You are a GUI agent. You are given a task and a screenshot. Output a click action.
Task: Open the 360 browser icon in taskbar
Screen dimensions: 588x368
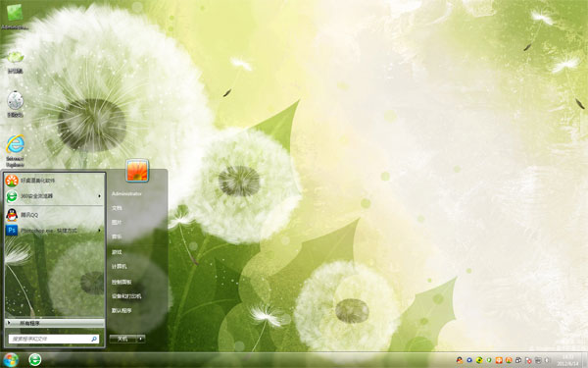click(35, 360)
